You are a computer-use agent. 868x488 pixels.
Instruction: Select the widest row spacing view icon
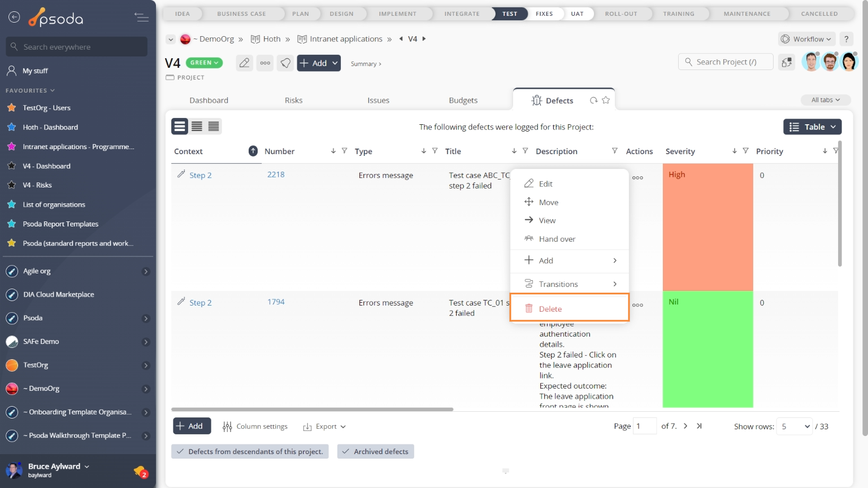click(x=180, y=127)
